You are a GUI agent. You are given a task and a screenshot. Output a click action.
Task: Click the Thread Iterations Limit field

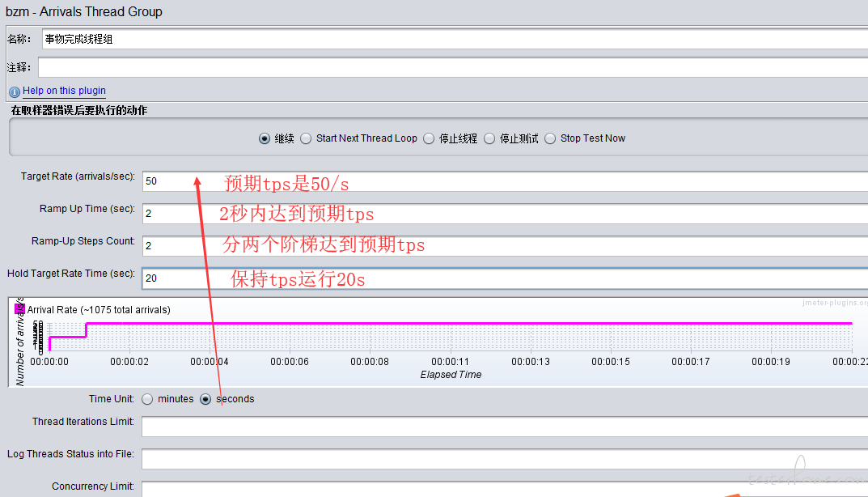pos(502,427)
